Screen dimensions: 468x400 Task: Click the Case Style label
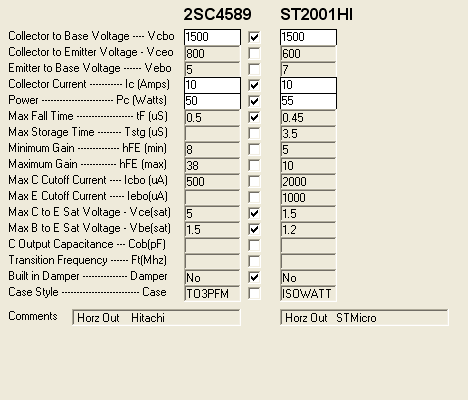click(87, 292)
